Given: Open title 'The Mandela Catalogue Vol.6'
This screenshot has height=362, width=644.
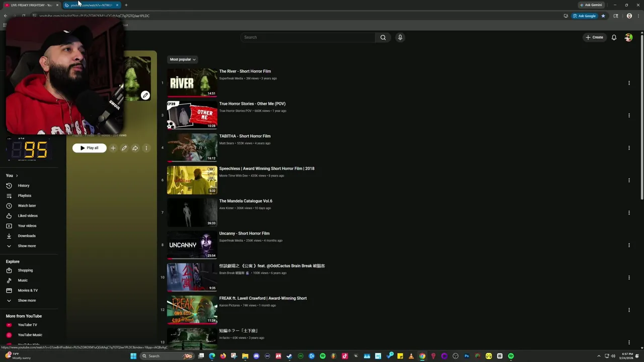Looking at the screenshot, I should click(246, 201).
